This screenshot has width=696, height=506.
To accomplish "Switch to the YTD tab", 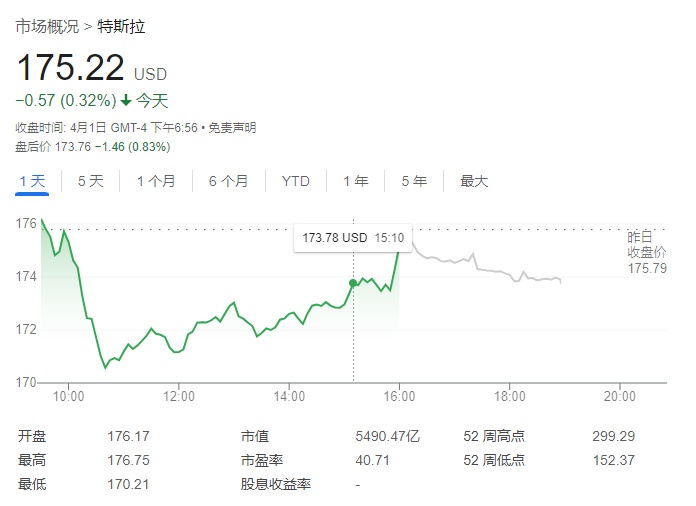I will tap(295, 181).
